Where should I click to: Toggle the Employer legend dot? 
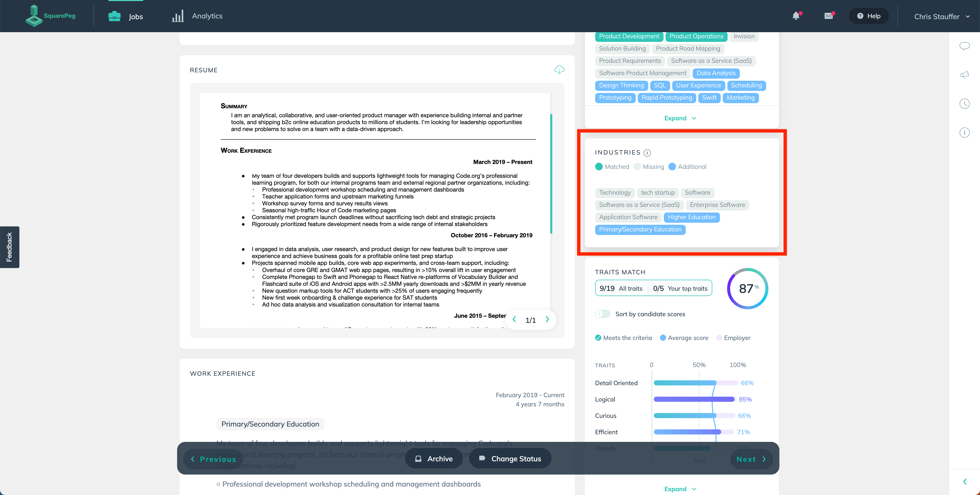click(x=719, y=338)
